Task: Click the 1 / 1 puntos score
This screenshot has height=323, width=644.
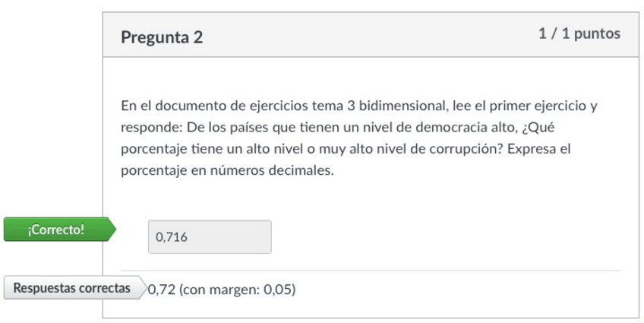Action: tap(579, 33)
